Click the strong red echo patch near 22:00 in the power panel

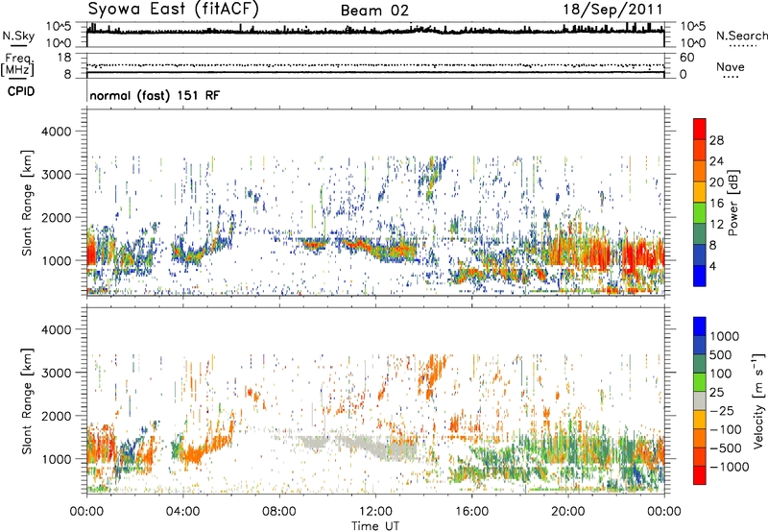click(x=641, y=254)
